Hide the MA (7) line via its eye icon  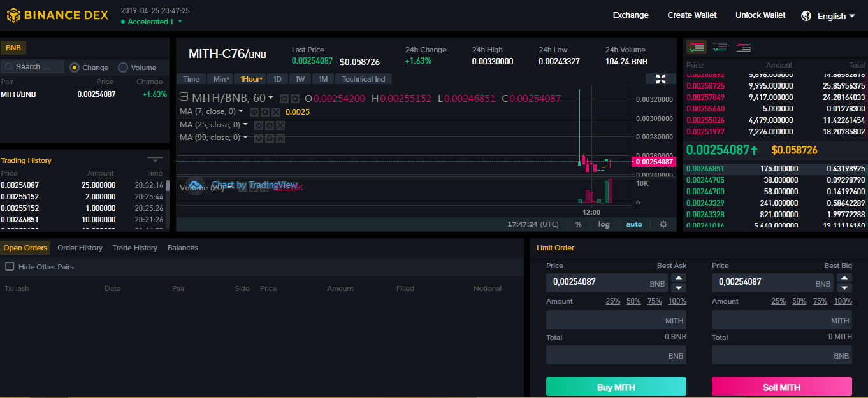[x=255, y=112]
